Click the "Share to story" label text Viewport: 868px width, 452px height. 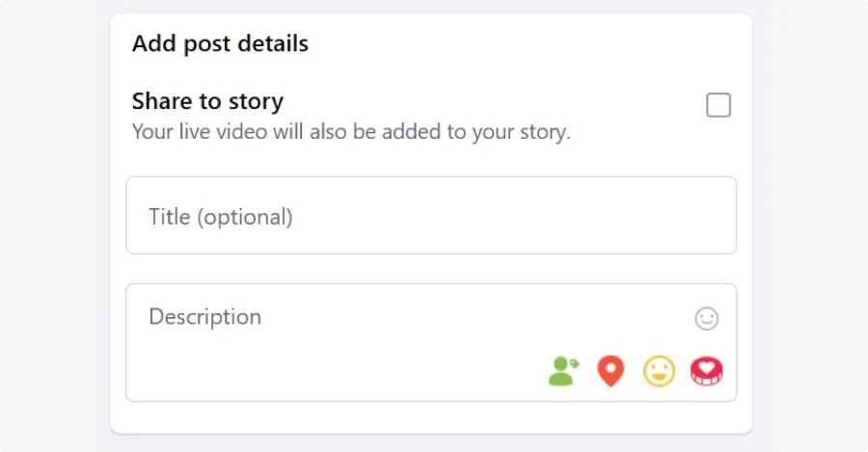(x=207, y=100)
